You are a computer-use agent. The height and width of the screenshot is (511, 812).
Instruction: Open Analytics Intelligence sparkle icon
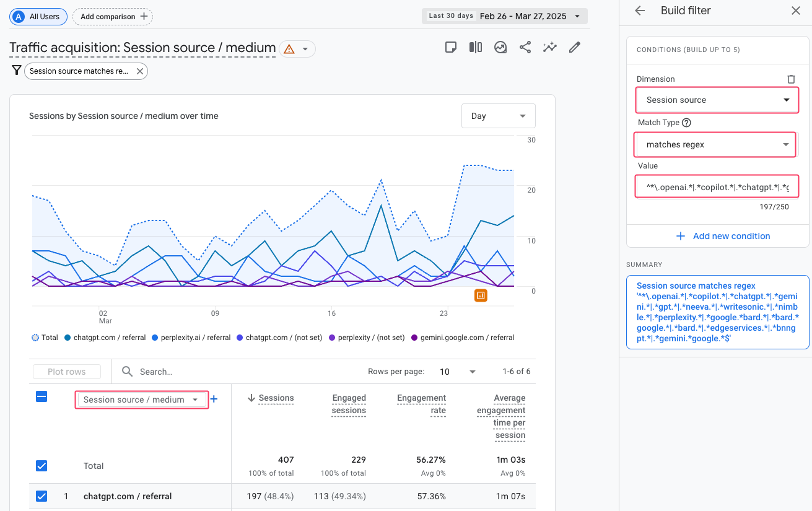[549, 46]
